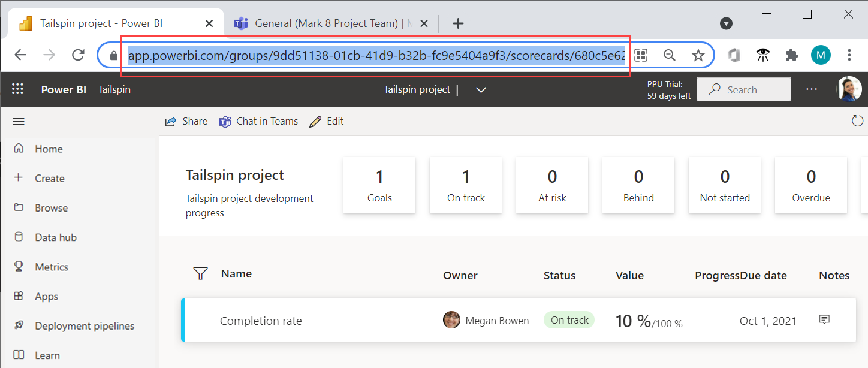Refresh the scorecard with the circular arrow icon
The width and height of the screenshot is (868, 368).
[x=858, y=121]
